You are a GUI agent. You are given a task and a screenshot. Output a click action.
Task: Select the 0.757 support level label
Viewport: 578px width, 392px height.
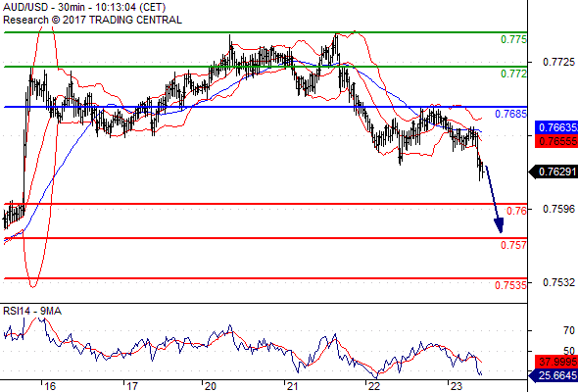click(513, 245)
